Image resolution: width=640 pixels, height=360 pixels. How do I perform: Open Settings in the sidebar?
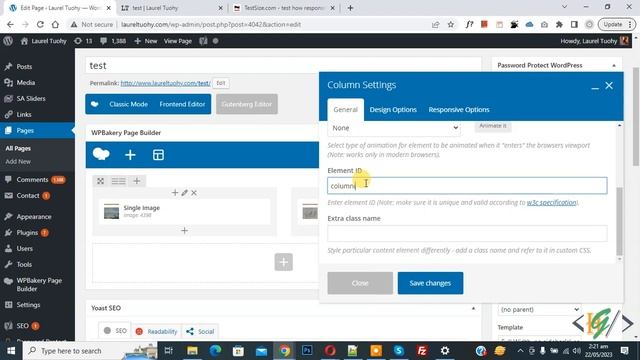pyautogui.click(x=28, y=305)
